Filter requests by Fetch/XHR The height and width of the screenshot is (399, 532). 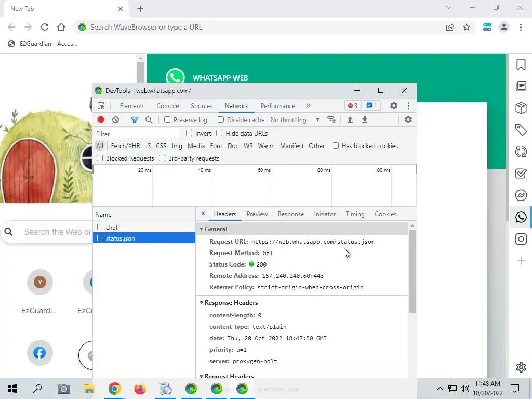click(125, 146)
